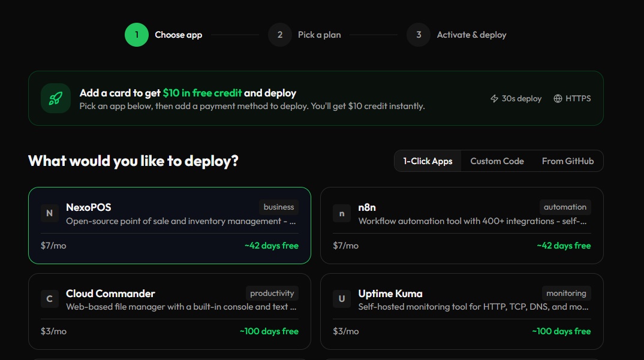This screenshot has height=360, width=644.
Task: Click the Pick a plan step label
Action: click(x=319, y=35)
